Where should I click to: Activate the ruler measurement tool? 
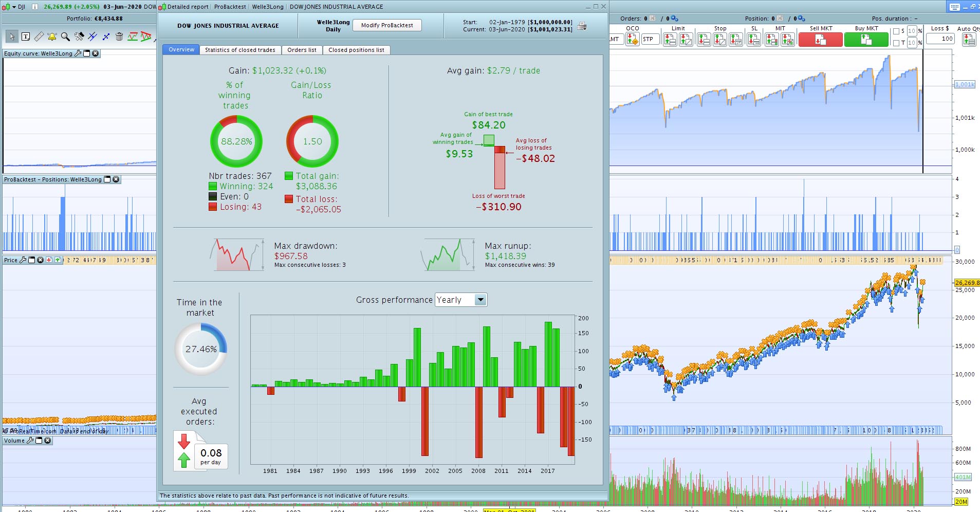pyautogui.click(x=39, y=36)
